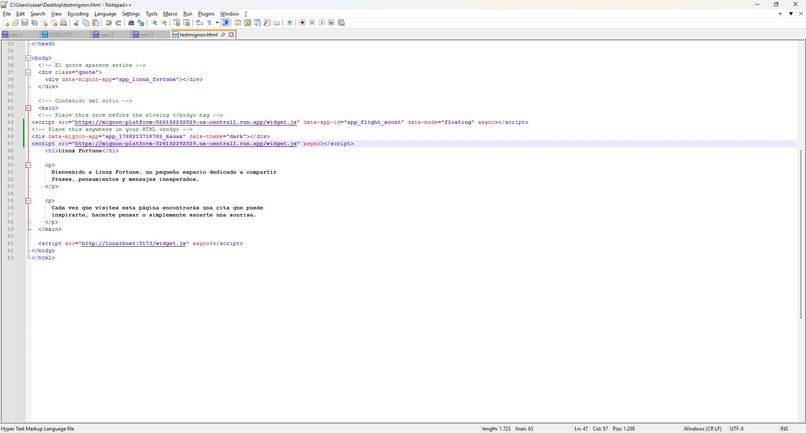Click the Redo toolbar icon
The image size is (806, 433).
click(118, 23)
